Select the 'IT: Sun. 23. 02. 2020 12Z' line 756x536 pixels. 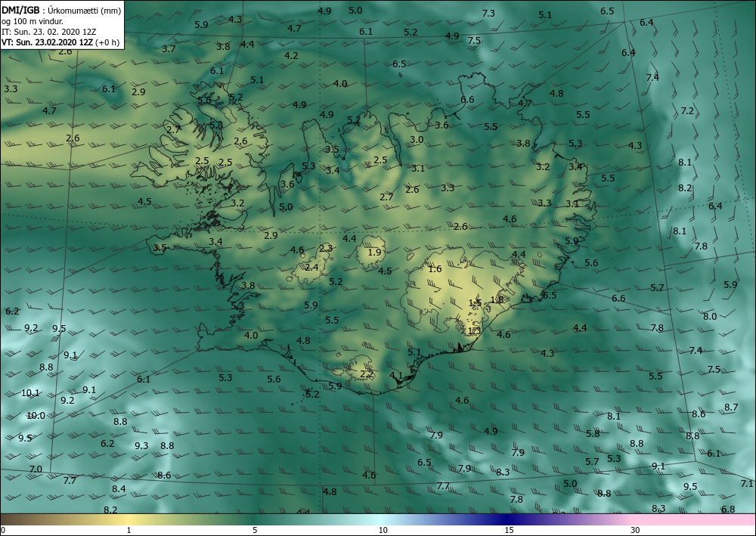tap(48, 32)
